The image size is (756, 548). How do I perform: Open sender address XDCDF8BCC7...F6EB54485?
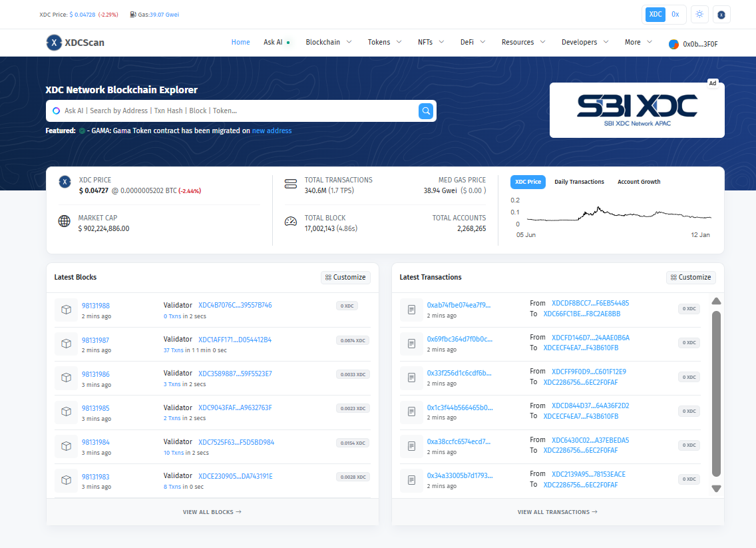pyautogui.click(x=590, y=304)
